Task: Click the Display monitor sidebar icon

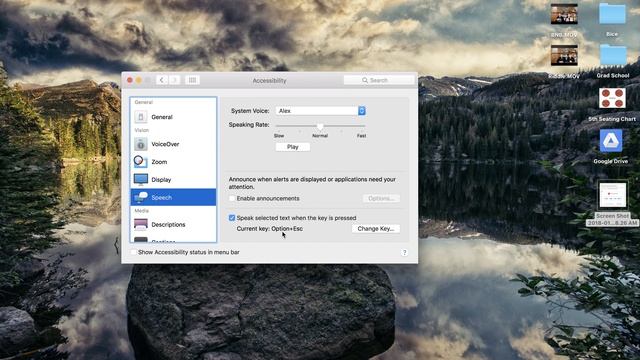Action: tap(141, 180)
